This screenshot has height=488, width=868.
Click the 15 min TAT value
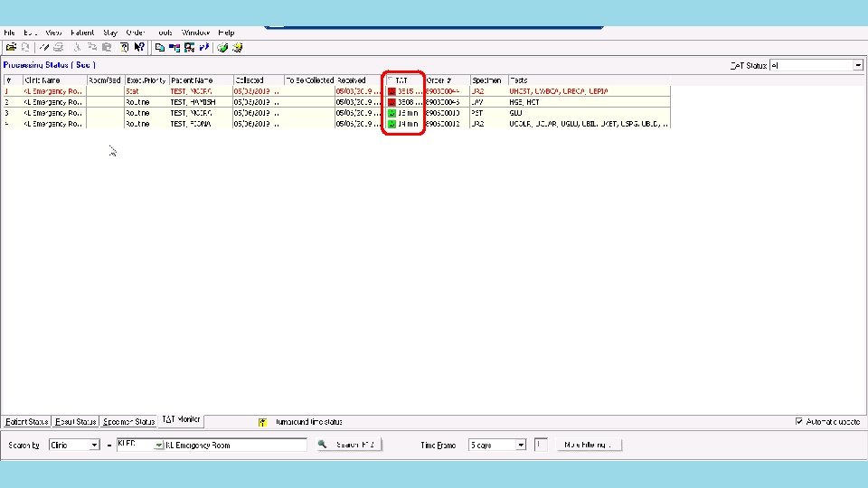[x=408, y=113]
